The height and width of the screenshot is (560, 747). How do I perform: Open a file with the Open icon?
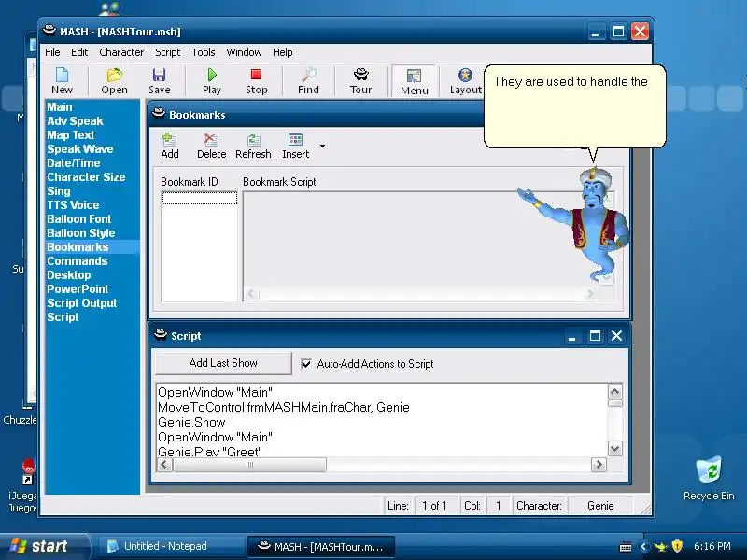point(114,81)
